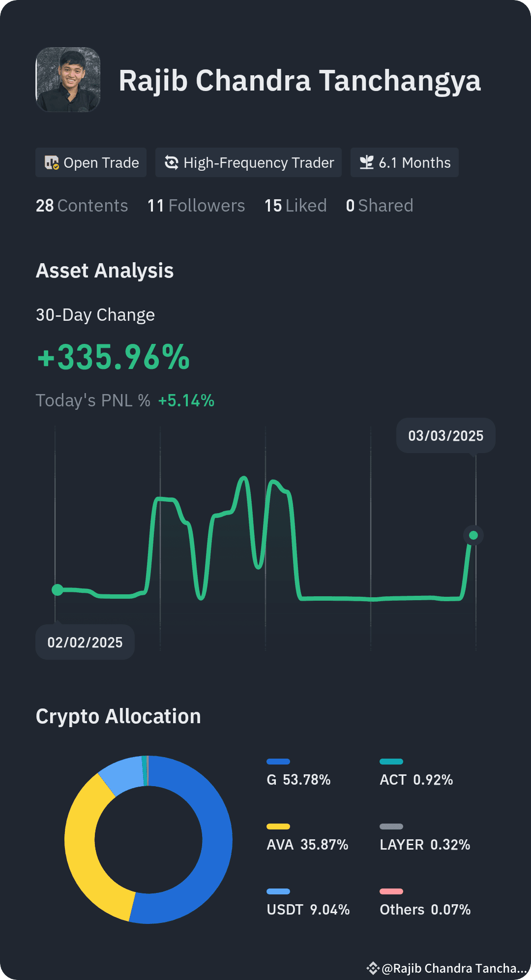
Task: Open the 28 Contents stat
Action: tap(82, 206)
